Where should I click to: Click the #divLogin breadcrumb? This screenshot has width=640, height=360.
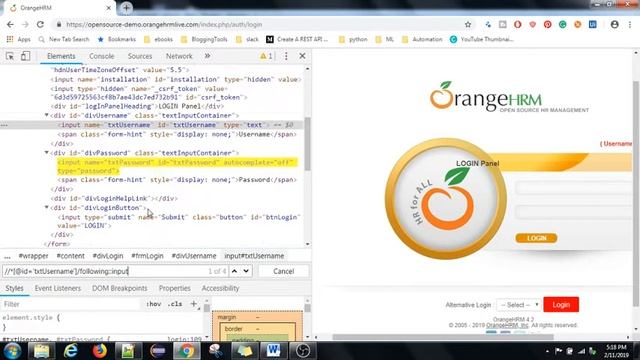click(x=108, y=256)
